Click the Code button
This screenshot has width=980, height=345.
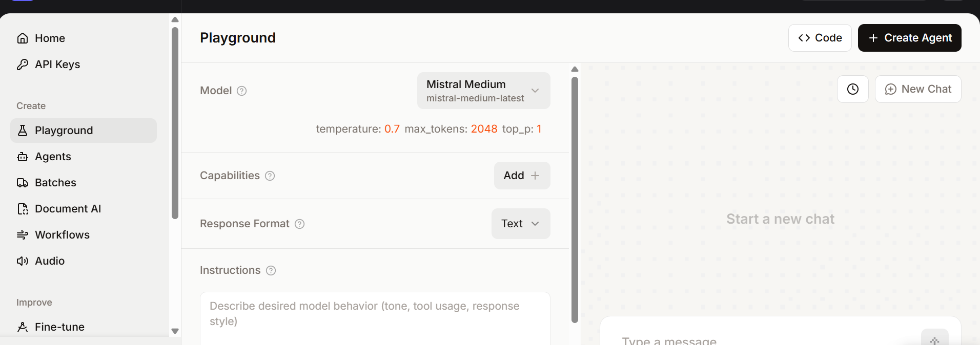point(820,38)
